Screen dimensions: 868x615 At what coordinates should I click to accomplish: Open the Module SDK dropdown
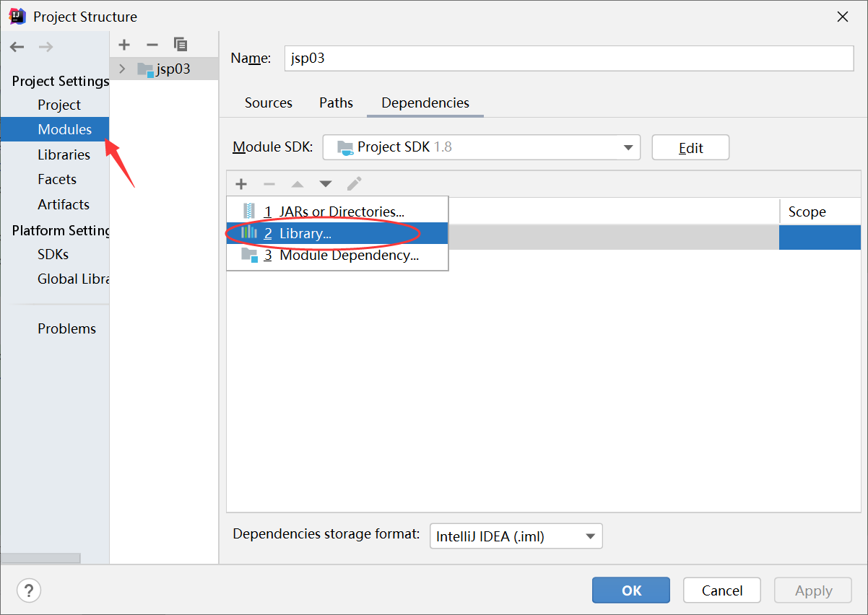point(481,147)
